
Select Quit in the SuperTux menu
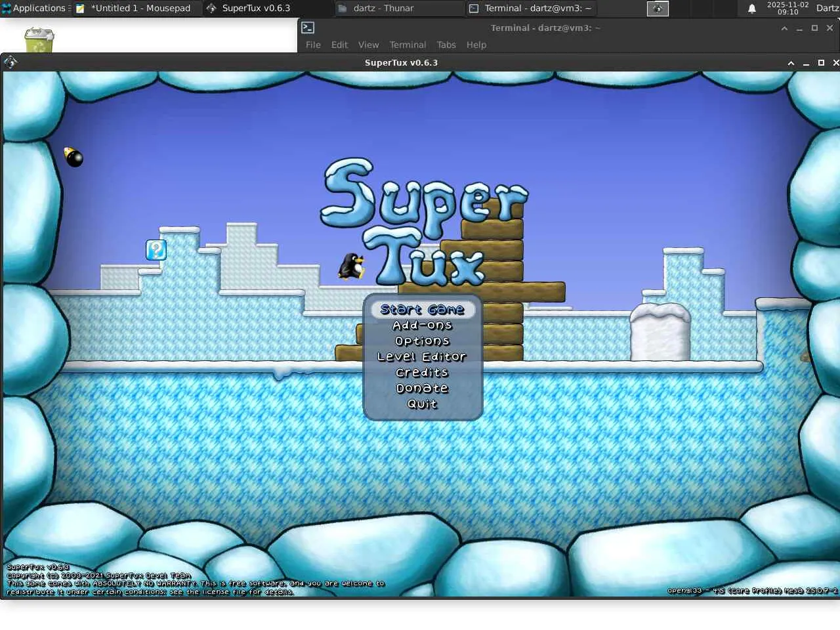tap(423, 404)
